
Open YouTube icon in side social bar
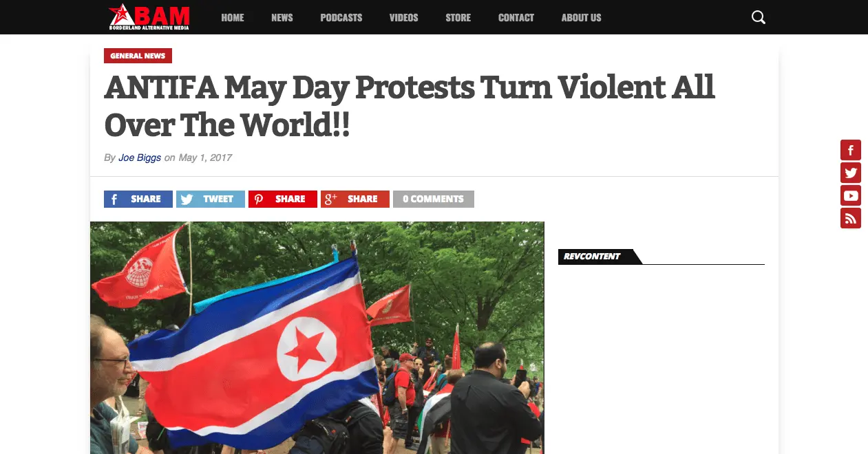point(850,195)
